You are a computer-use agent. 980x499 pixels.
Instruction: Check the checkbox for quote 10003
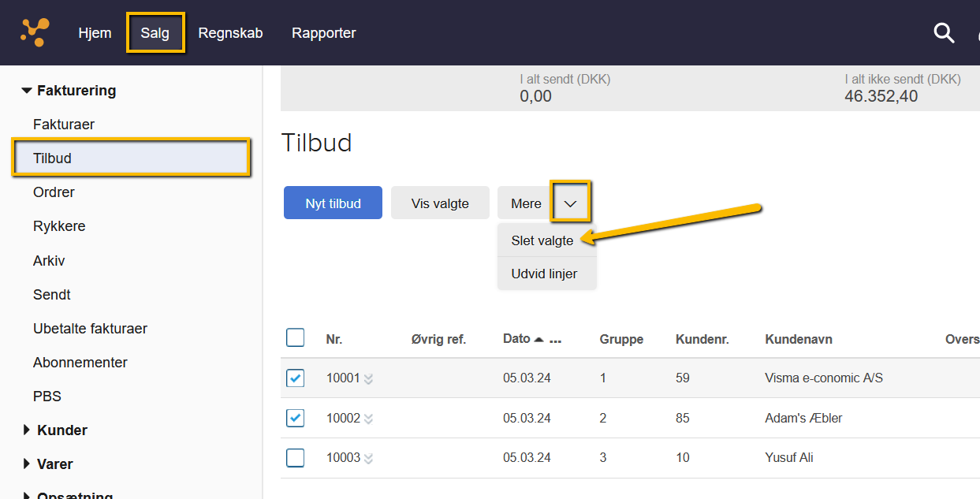tap(295, 457)
